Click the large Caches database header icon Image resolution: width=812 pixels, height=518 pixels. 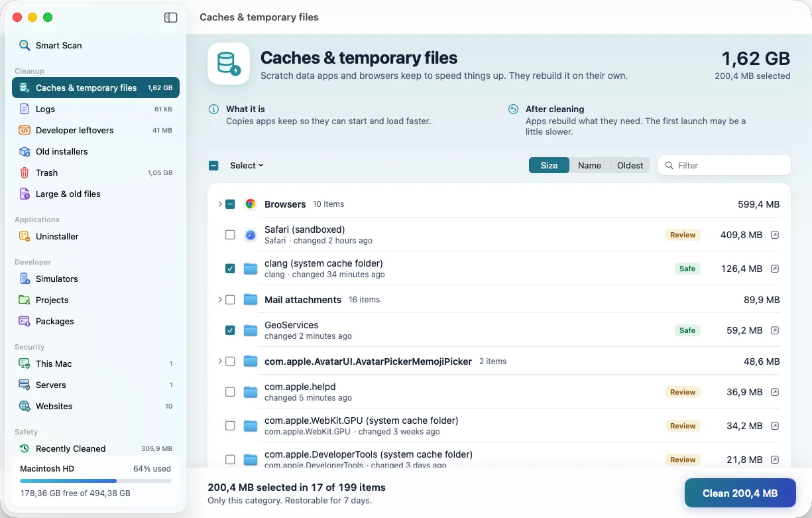tap(229, 64)
